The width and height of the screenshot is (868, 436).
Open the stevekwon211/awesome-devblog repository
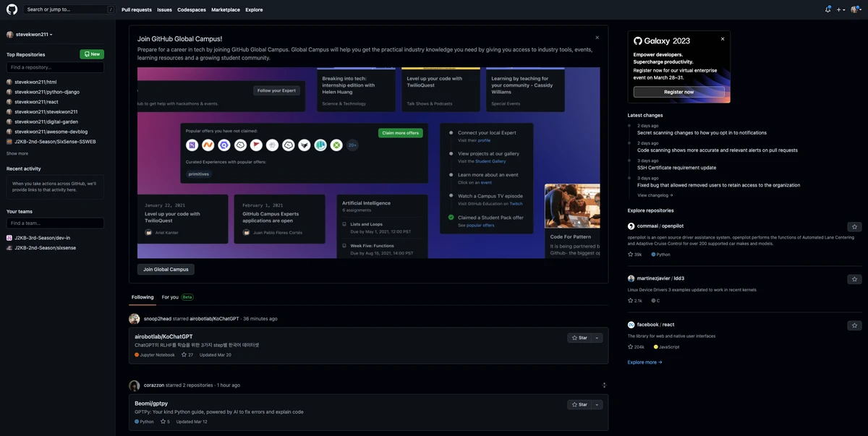[50, 132]
